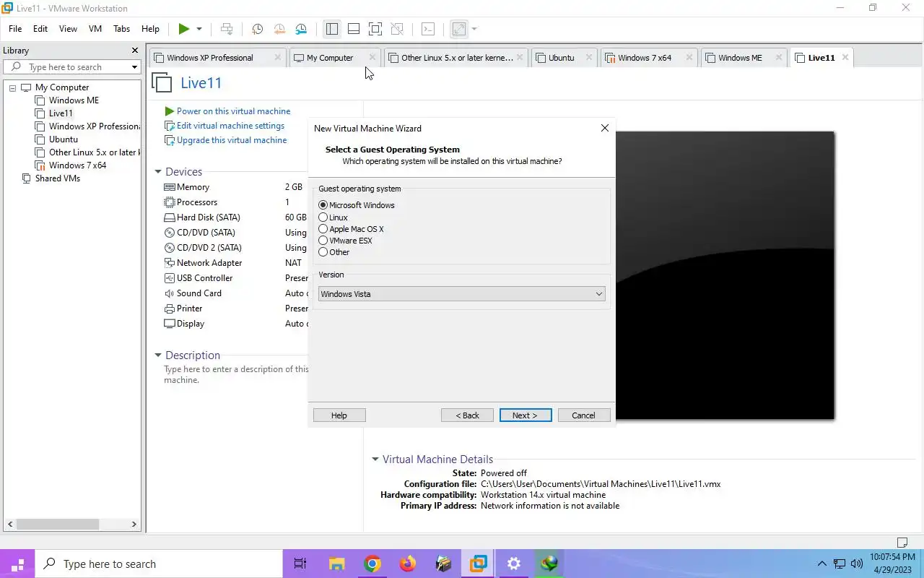
Task: Collapse the My Computer tree node
Action: coord(12,87)
